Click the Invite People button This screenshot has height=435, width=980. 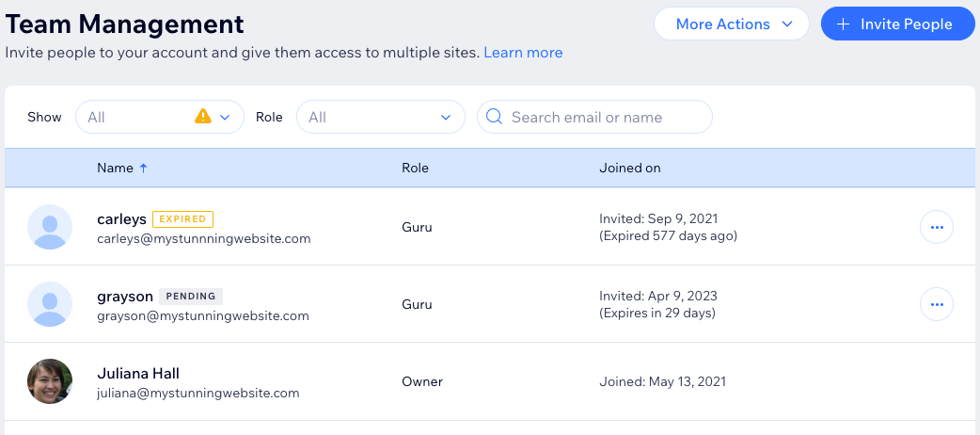897,24
